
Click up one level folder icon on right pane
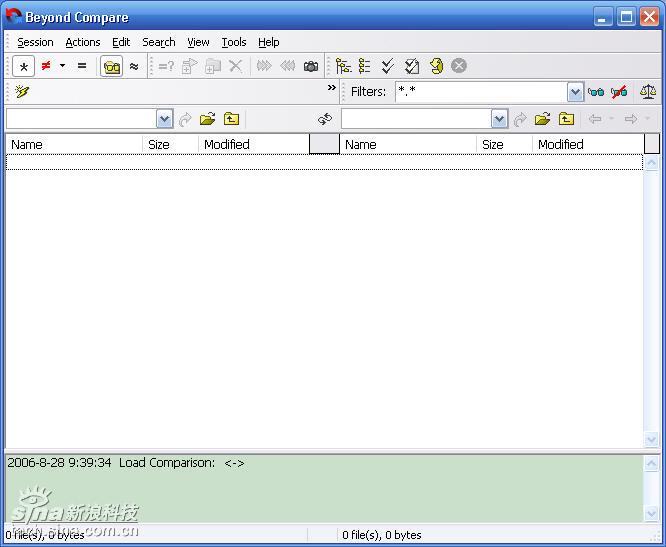pos(566,119)
